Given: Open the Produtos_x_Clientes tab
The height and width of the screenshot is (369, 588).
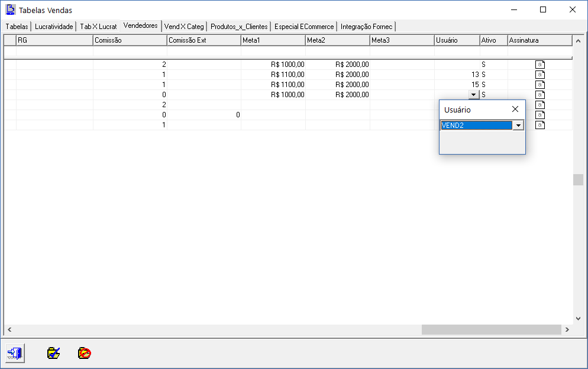Looking at the screenshot, I should (239, 27).
